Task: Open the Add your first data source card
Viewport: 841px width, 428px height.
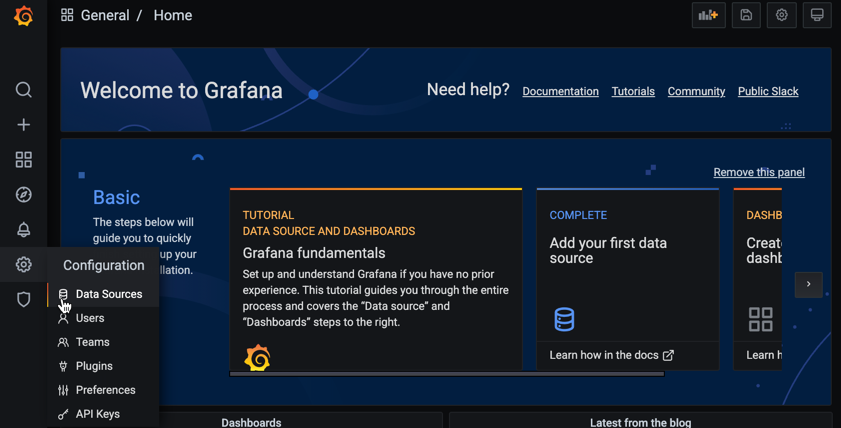Action: [628, 279]
